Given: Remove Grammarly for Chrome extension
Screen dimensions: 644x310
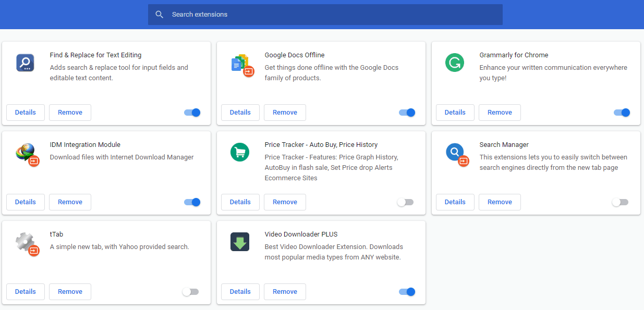Looking at the screenshot, I should tap(500, 113).
